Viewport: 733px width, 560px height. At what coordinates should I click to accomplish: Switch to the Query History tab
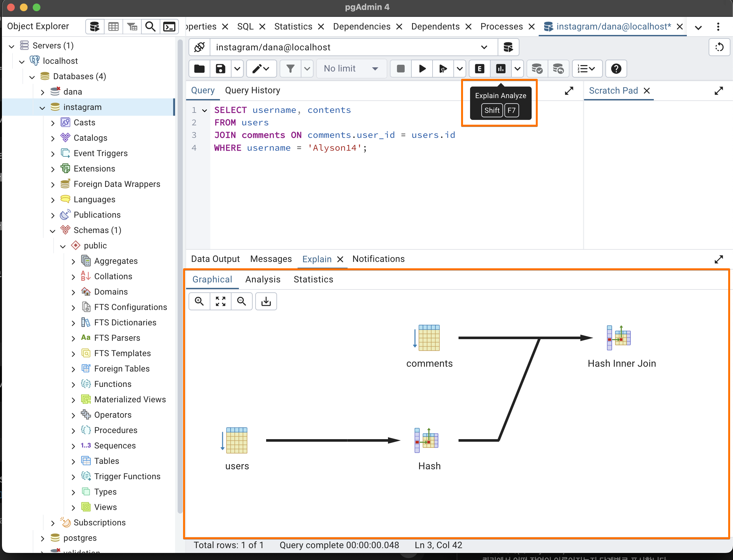pos(252,90)
